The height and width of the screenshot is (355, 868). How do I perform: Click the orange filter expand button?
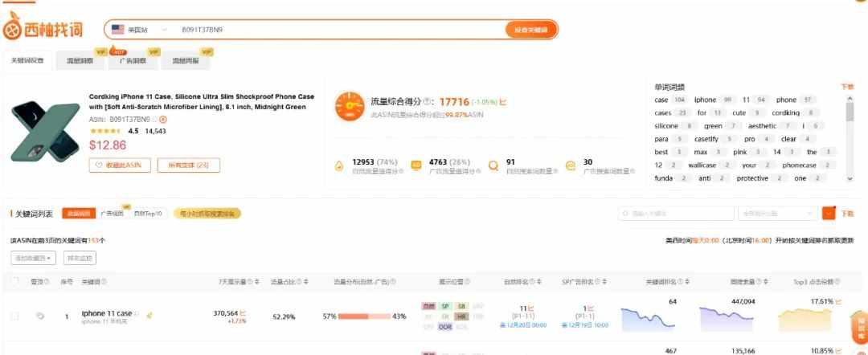coord(829,214)
